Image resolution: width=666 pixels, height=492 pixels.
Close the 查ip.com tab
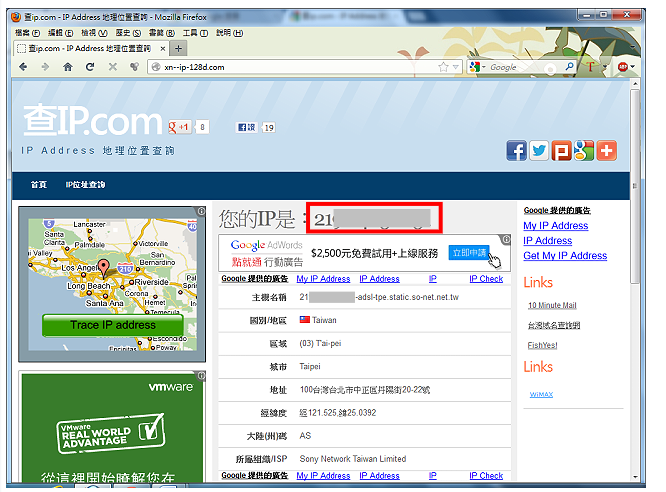(162, 48)
